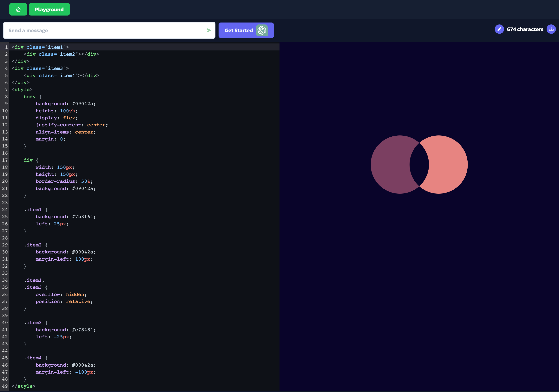Click the height: 100vh line

point(56,111)
